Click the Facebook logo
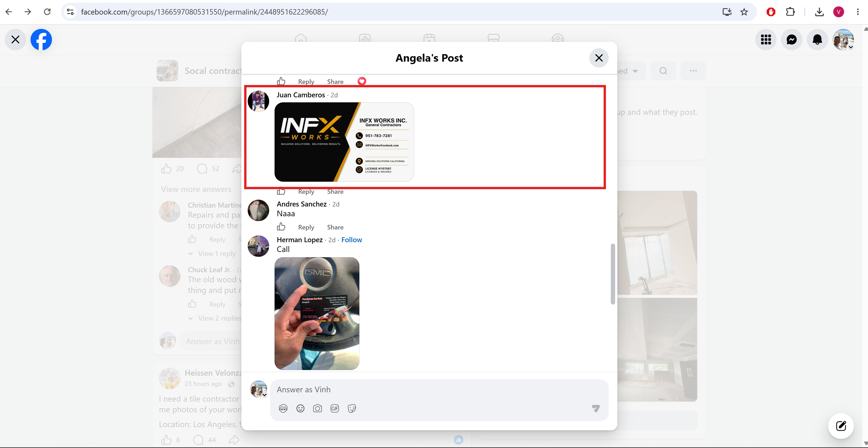This screenshot has height=448, width=868. click(41, 39)
